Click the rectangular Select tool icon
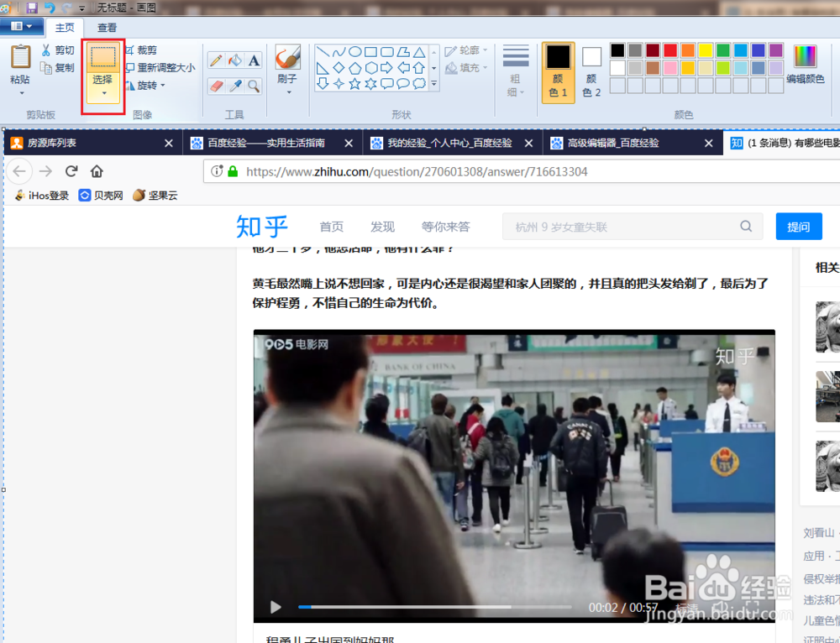 click(x=102, y=57)
